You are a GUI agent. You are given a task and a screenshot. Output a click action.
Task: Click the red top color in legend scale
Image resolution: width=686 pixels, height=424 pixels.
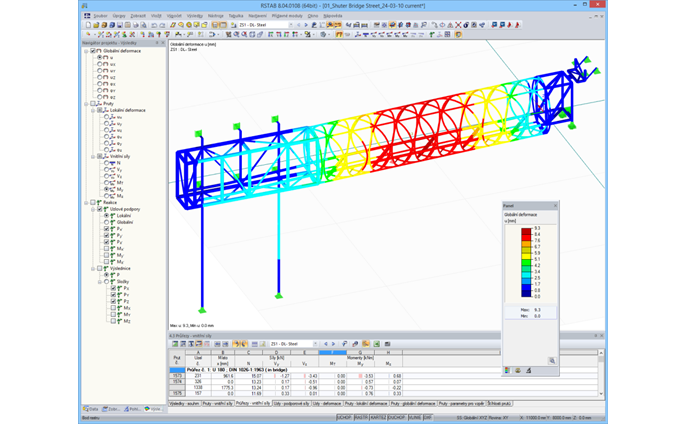[526, 230]
